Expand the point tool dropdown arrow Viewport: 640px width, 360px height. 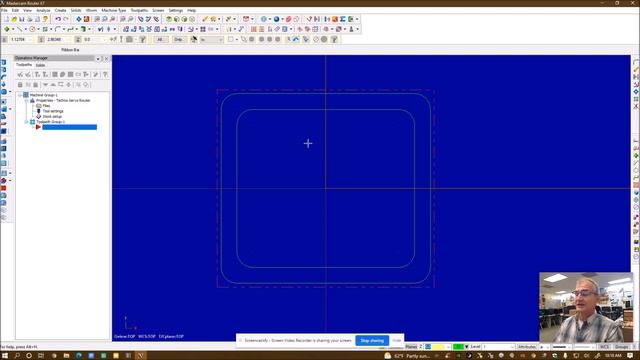[13, 29]
